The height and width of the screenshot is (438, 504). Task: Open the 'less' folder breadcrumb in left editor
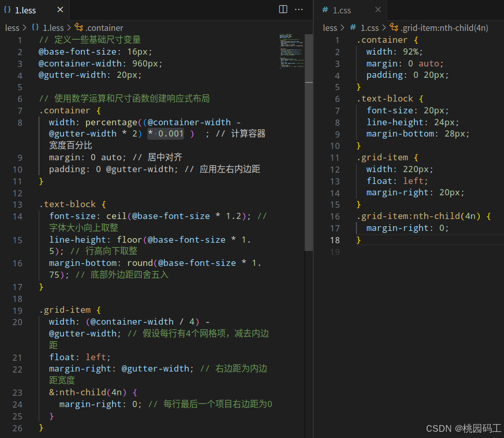[12, 28]
